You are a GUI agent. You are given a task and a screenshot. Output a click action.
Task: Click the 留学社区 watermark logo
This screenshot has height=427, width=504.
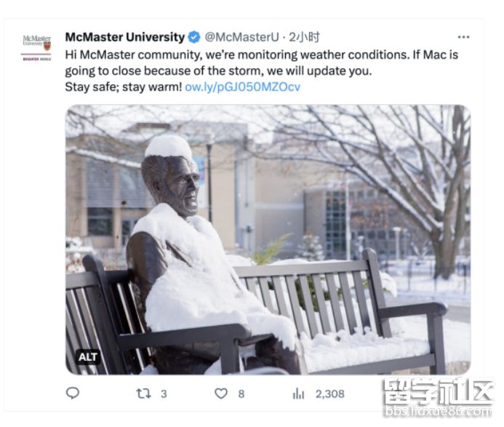[x=438, y=391]
